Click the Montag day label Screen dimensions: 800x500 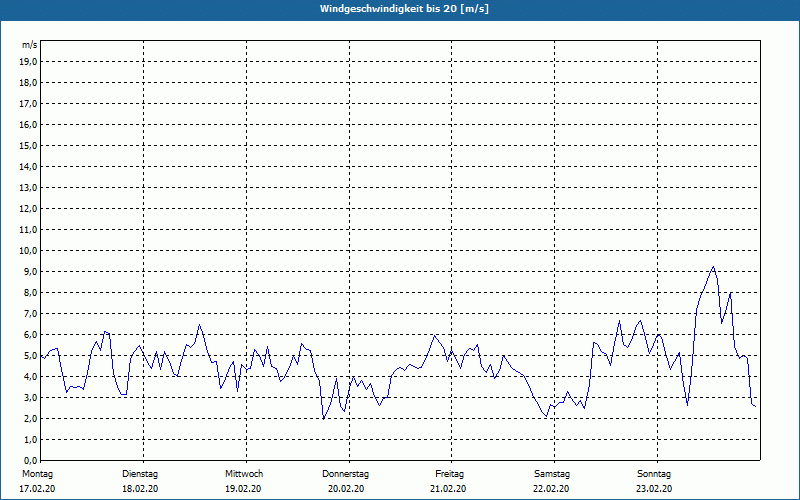click(37, 474)
